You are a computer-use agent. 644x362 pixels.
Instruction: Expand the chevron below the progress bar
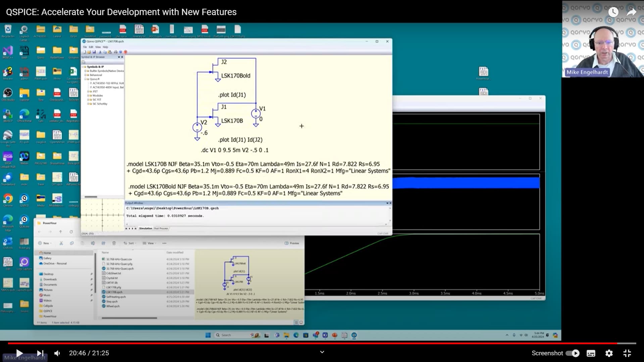point(322,352)
